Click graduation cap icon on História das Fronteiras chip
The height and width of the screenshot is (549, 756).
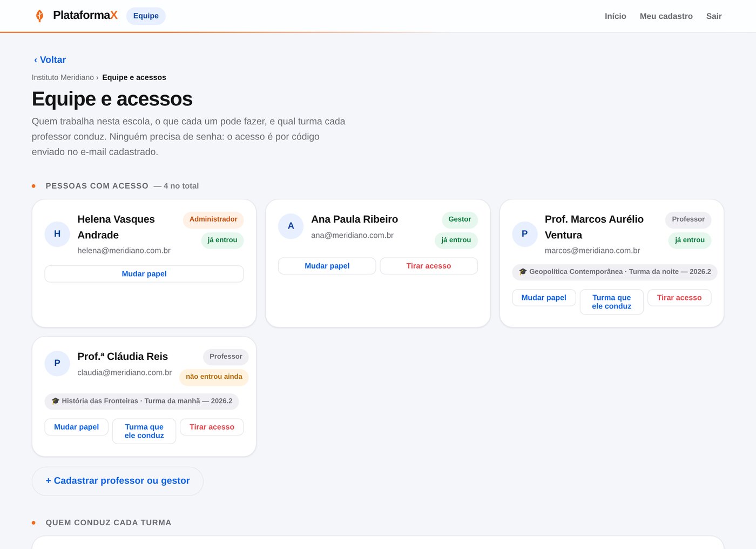click(x=55, y=401)
